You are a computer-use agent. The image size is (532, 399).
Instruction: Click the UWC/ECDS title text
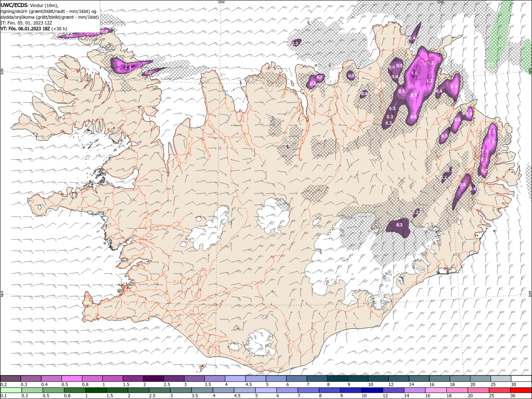pos(14,5)
